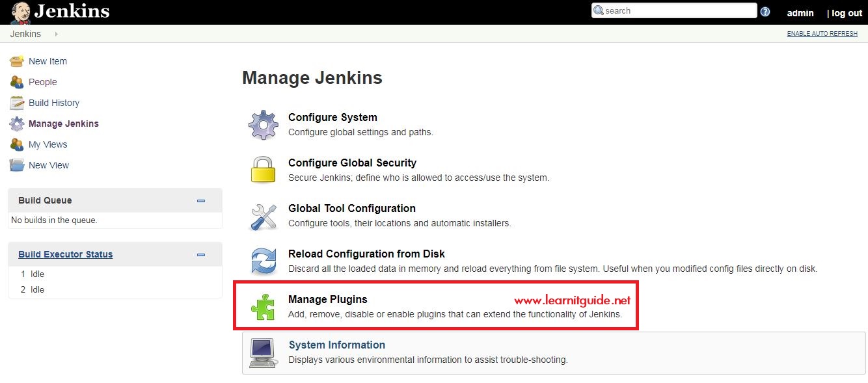This screenshot has height=383, width=868.
Task: Click the log out link
Action: [846, 13]
